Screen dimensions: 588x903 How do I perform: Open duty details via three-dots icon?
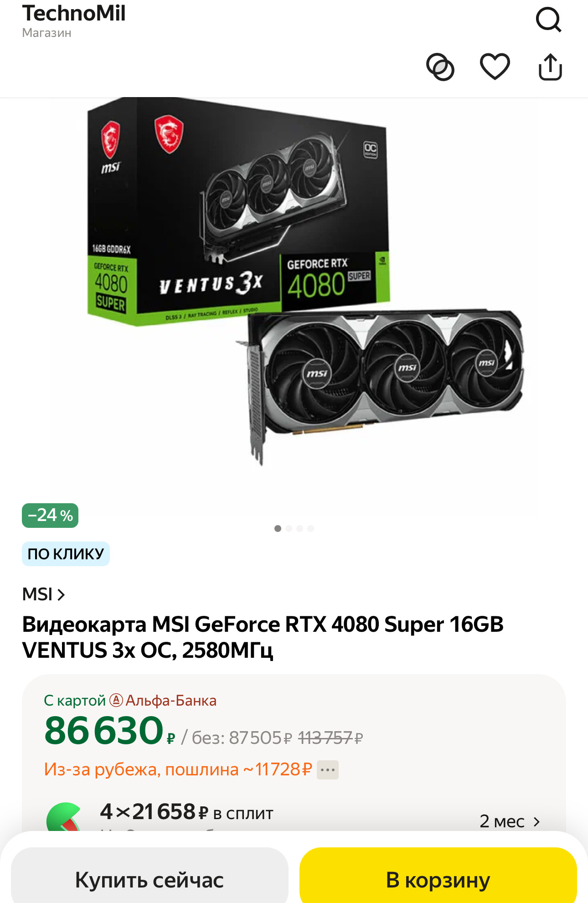coord(328,770)
